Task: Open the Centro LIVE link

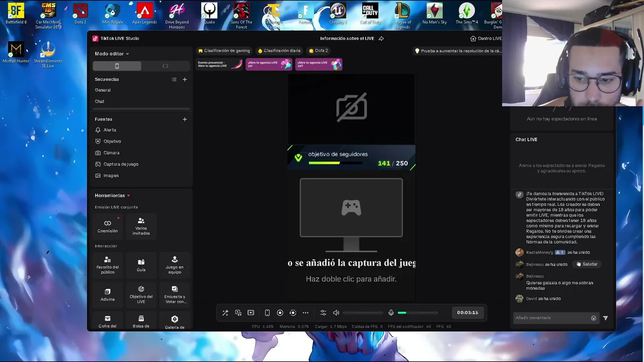Action: pos(486,39)
